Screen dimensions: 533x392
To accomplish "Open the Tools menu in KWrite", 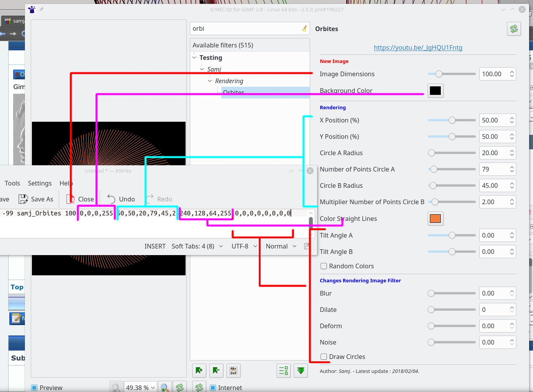I will pyautogui.click(x=12, y=183).
